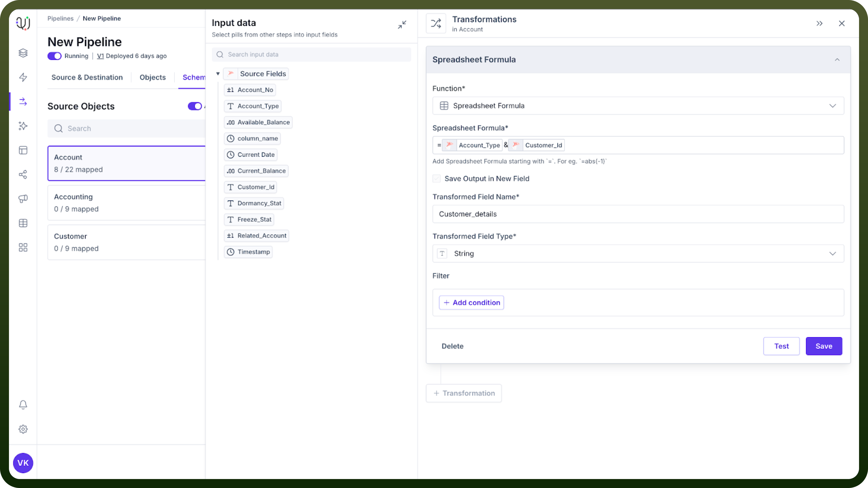Go to Pipelines breadcrumb
This screenshot has height=488, width=868.
(x=60, y=18)
